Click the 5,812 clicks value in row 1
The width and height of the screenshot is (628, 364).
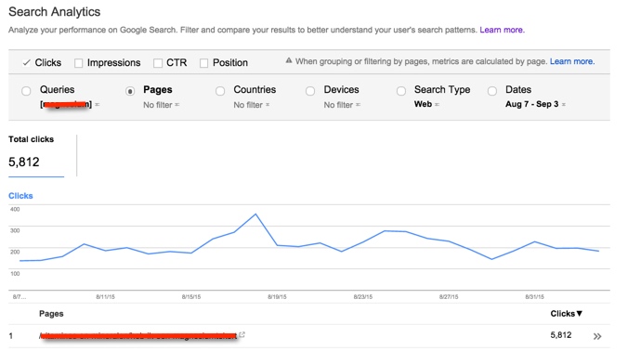(x=561, y=335)
